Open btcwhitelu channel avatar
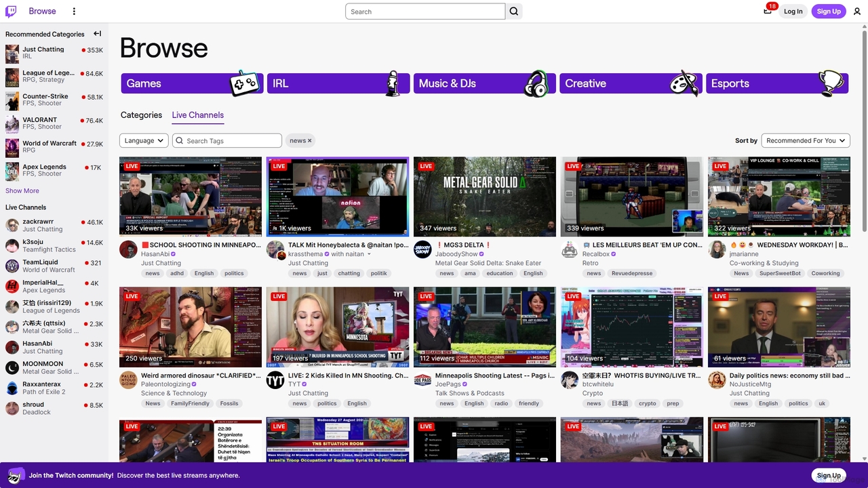Viewport: 868px width, 488px height. click(570, 379)
